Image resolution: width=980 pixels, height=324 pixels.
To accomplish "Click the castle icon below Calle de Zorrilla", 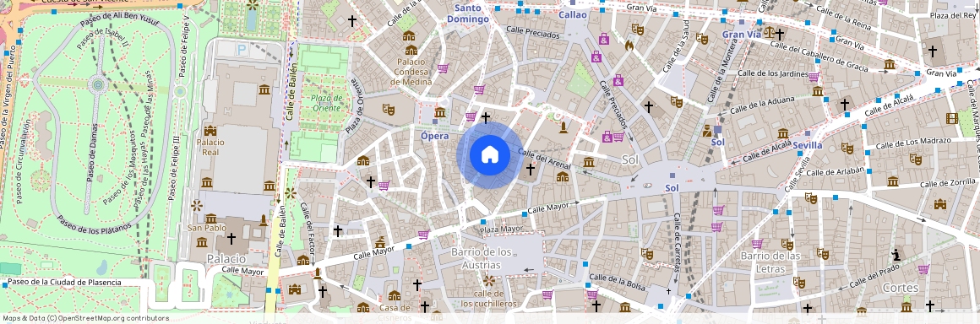I will 940,204.
